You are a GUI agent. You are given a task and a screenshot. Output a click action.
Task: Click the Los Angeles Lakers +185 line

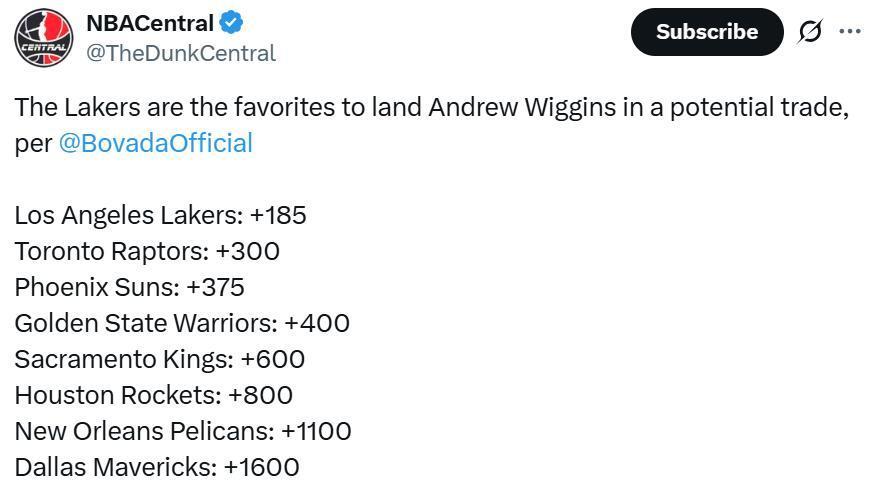point(160,215)
